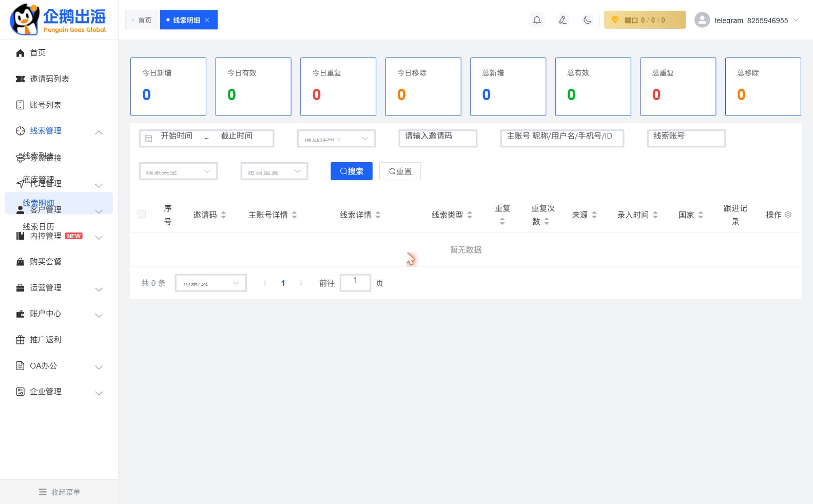The height and width of the screenshot is (504, 813).
Task: Click the 购买套餐 bag icon
Action: coord(20,262)
